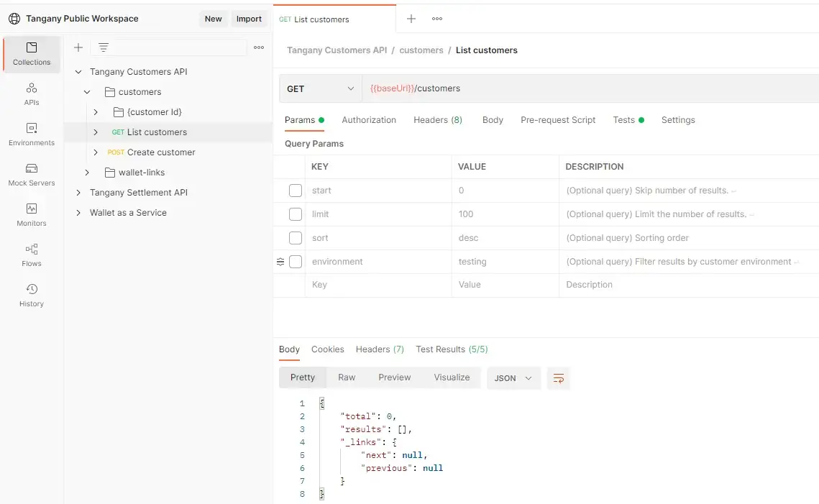
Task: Enable the sort query parameter checkbox
Action: [x=296, y=238]
